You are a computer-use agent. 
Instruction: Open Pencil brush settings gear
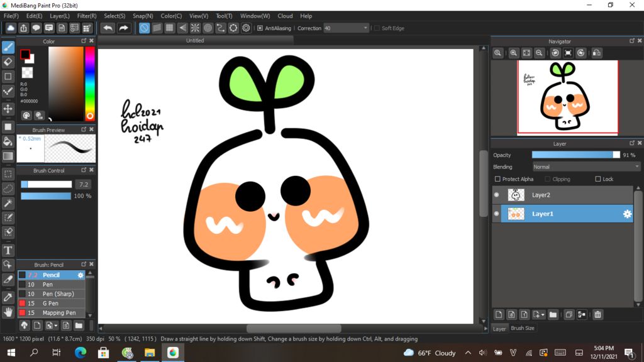tap(80, 275)
